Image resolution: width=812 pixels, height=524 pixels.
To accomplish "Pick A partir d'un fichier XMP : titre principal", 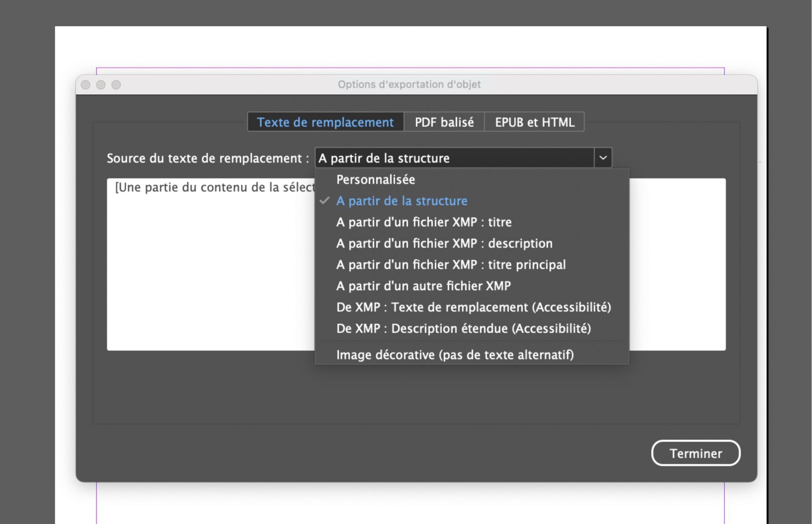I will click(x=451, y=265).
